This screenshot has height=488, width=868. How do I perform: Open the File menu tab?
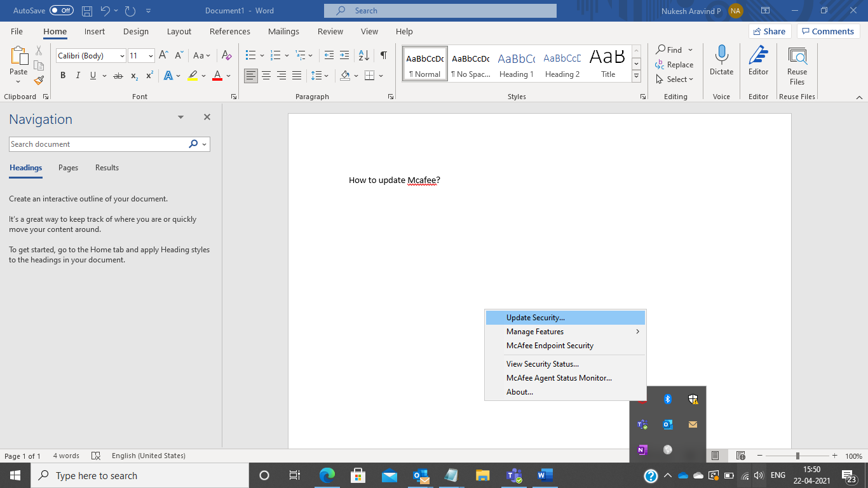(17, 31)
